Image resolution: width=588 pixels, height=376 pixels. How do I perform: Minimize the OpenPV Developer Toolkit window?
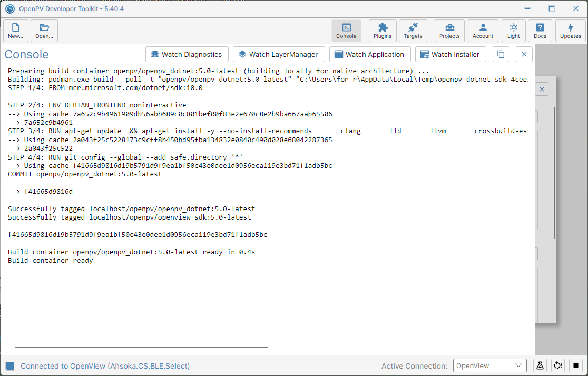pyautogui.click(x=527, y=8)
